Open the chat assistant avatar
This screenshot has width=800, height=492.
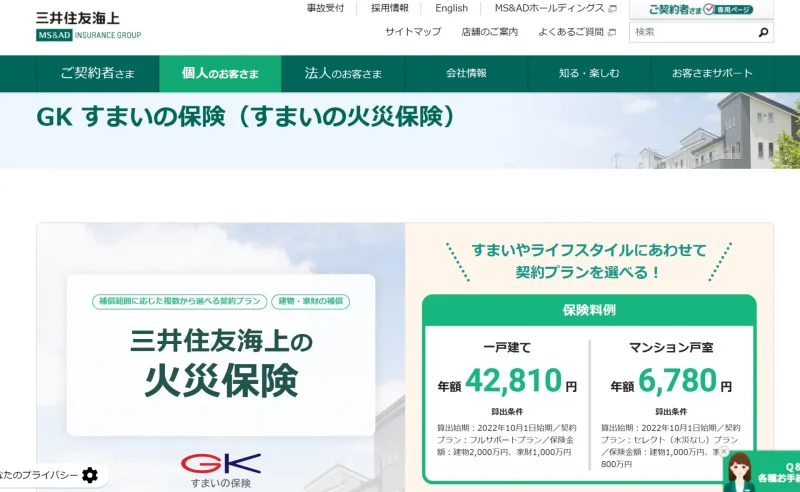739,473
